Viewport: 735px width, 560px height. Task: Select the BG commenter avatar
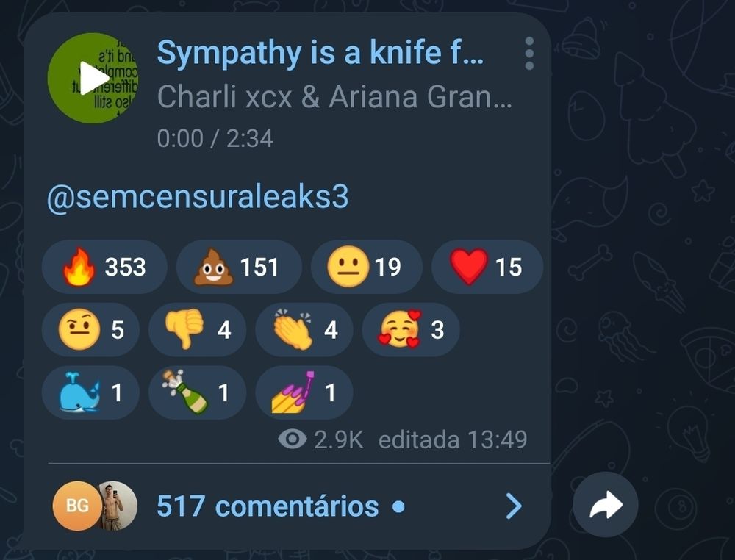tap(76, 506)
